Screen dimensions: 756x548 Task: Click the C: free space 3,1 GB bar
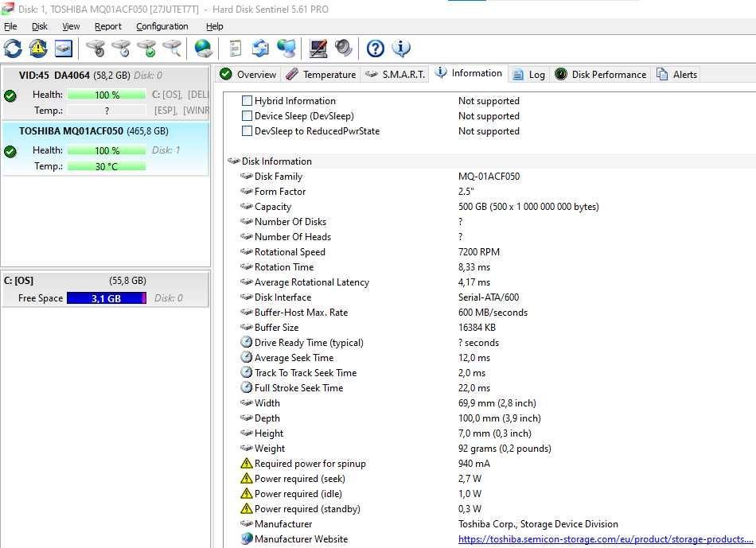[107, 298]
